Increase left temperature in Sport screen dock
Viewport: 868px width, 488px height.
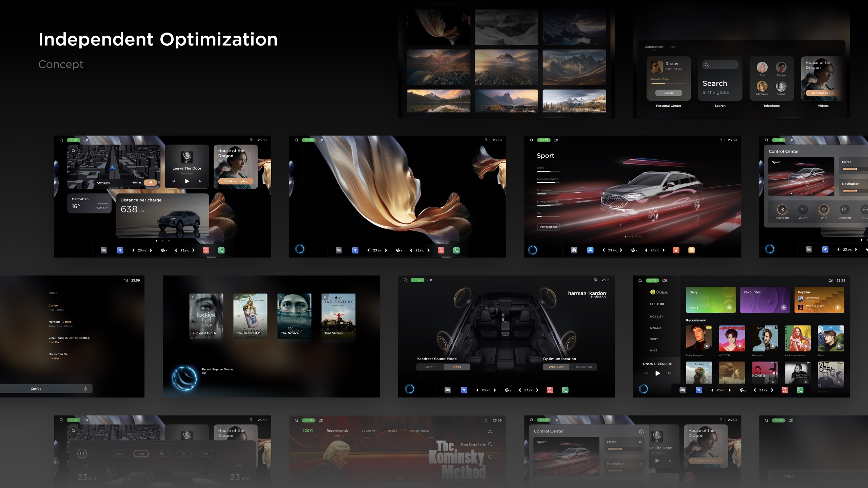pyautogui.click(x=621, y=250)
